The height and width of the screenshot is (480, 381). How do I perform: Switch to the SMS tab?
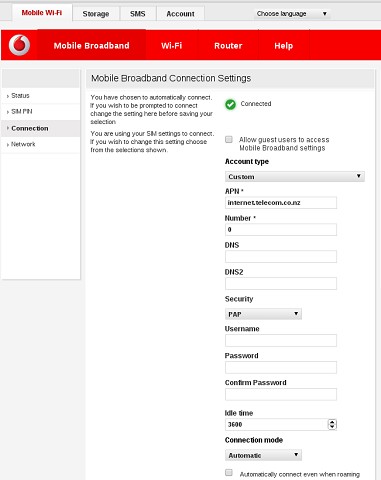coord(138,14)
